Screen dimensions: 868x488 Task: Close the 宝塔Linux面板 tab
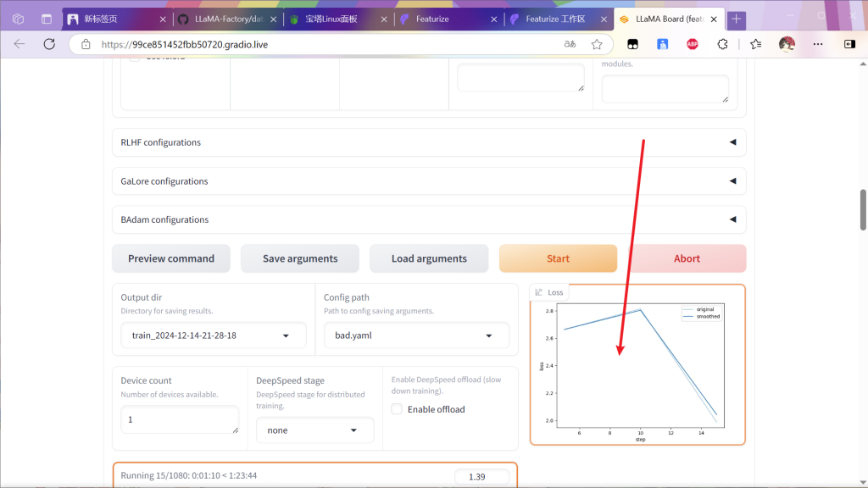point(384,19)
